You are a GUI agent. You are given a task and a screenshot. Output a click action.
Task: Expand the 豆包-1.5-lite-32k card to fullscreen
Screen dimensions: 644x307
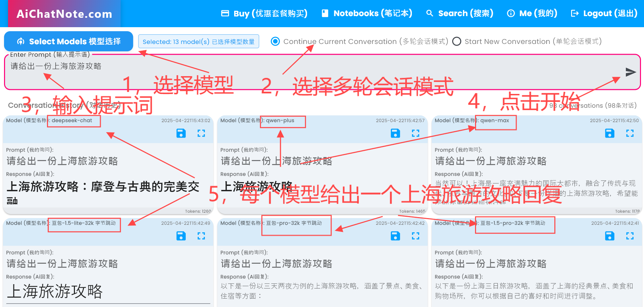pos(202,236)
